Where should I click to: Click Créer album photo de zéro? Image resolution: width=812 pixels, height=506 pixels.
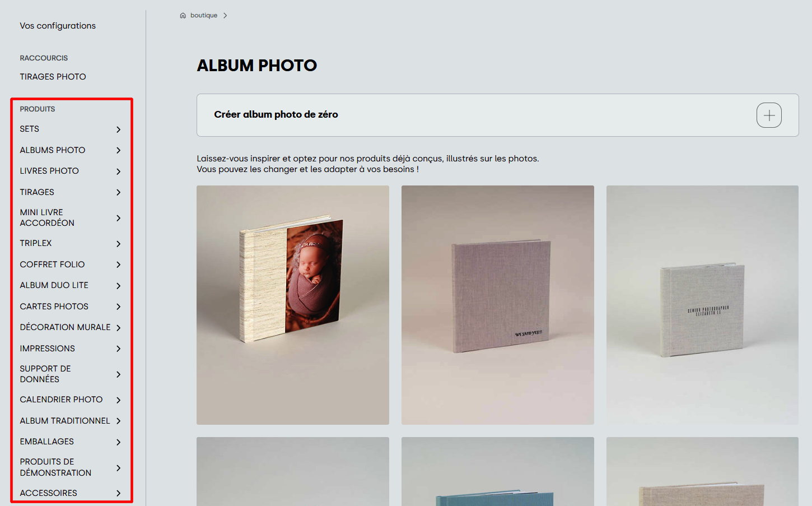coord(276,114)
